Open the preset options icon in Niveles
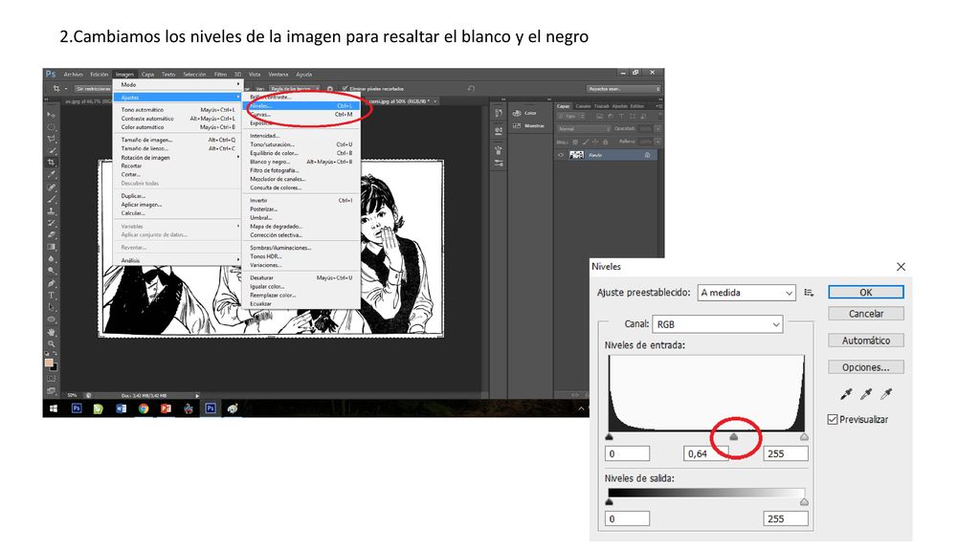The image size is (980, 551). 809,293
